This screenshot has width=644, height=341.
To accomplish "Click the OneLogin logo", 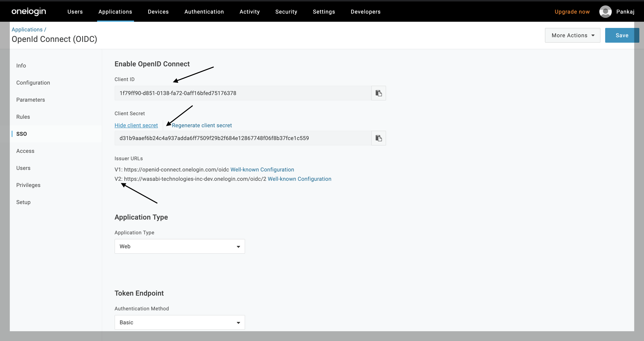I will coord(29,11).
